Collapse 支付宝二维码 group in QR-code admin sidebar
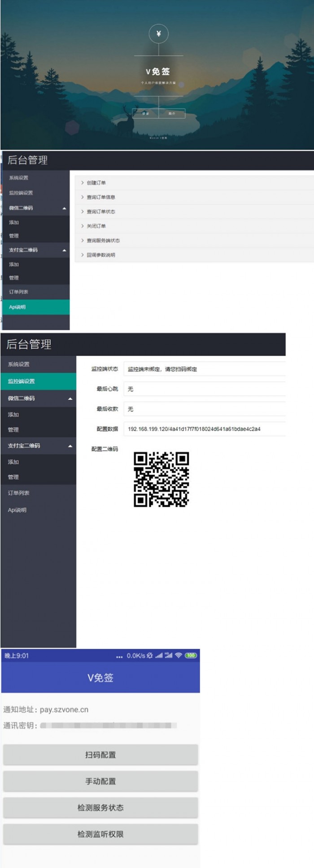 pyautogui.click(x=38, y=446)
